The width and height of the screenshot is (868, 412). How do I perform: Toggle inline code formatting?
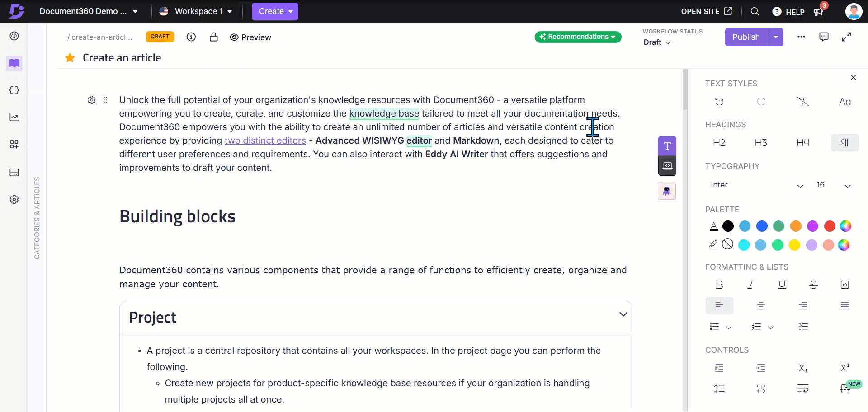coord(845,285)
